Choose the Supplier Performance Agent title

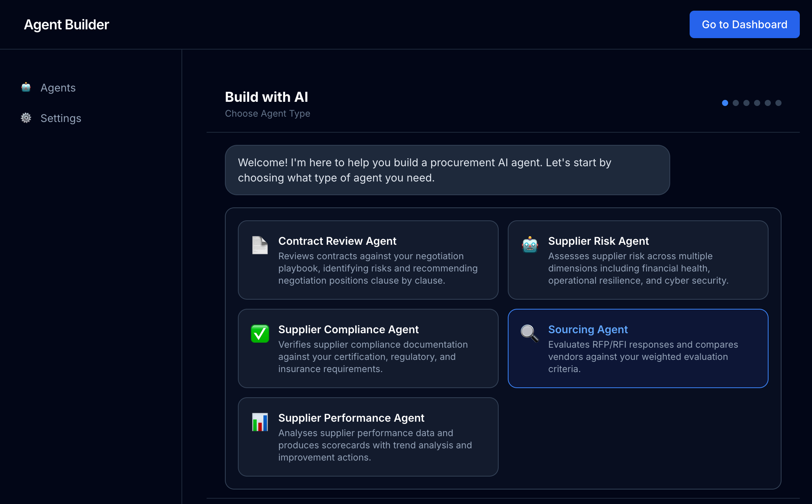[x=351, y=418]
